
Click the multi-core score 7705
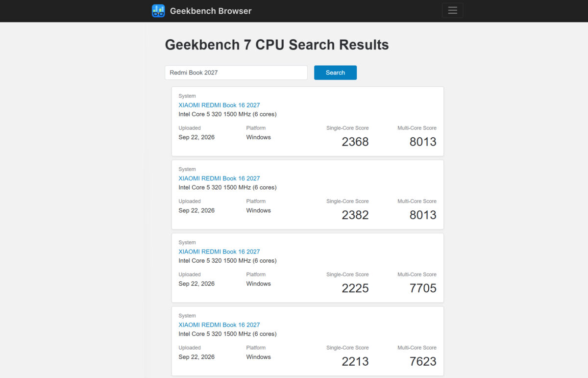tap(423, 288)
